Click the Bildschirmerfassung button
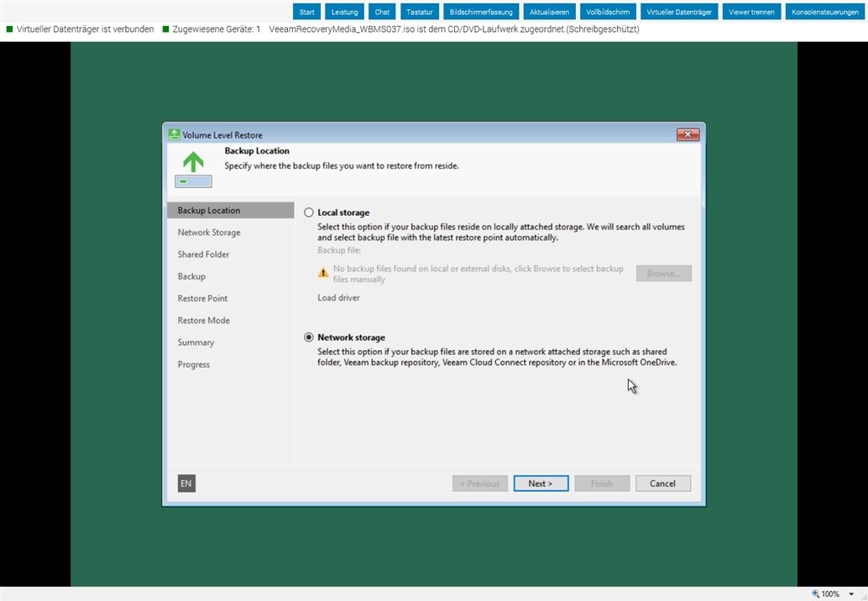Screen dimensions: 868x601 pos(481,12)
